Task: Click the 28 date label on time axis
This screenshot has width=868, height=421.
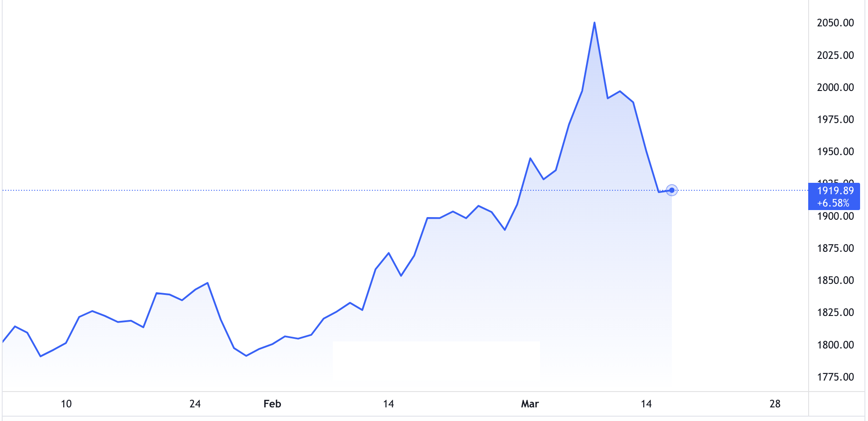Action: point(774,404)
